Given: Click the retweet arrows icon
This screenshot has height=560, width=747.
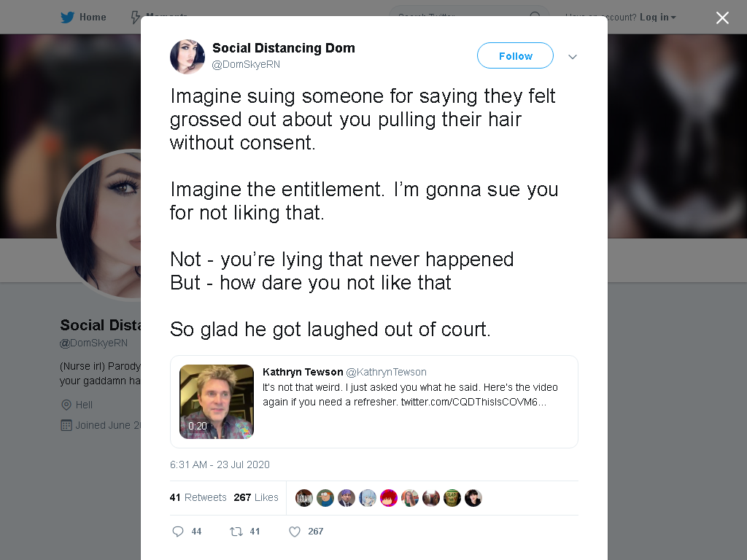Looking at the screenshot, I should [236, 532].
